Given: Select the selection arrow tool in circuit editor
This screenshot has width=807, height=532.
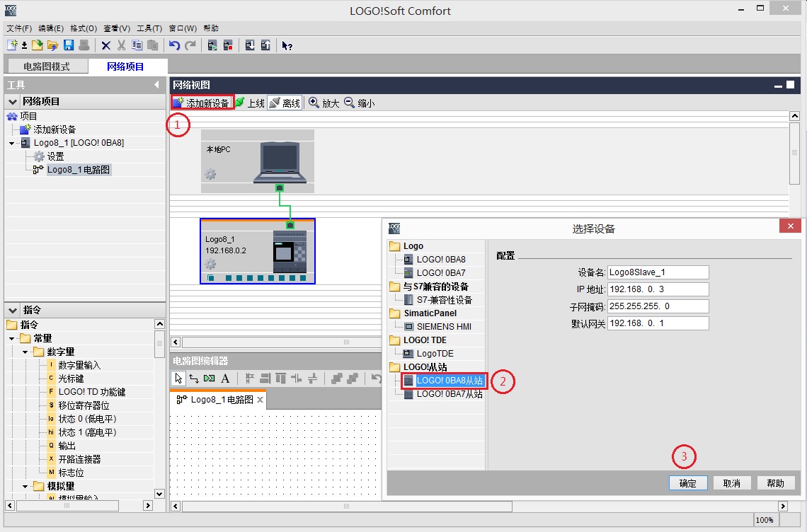Looking at the screenshot, I should pos(178,378).
